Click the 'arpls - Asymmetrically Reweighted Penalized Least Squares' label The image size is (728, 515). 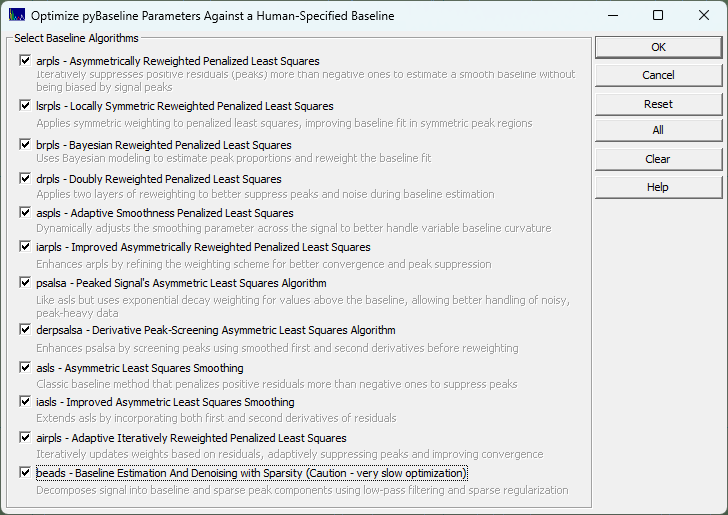(x=178, y=61)
